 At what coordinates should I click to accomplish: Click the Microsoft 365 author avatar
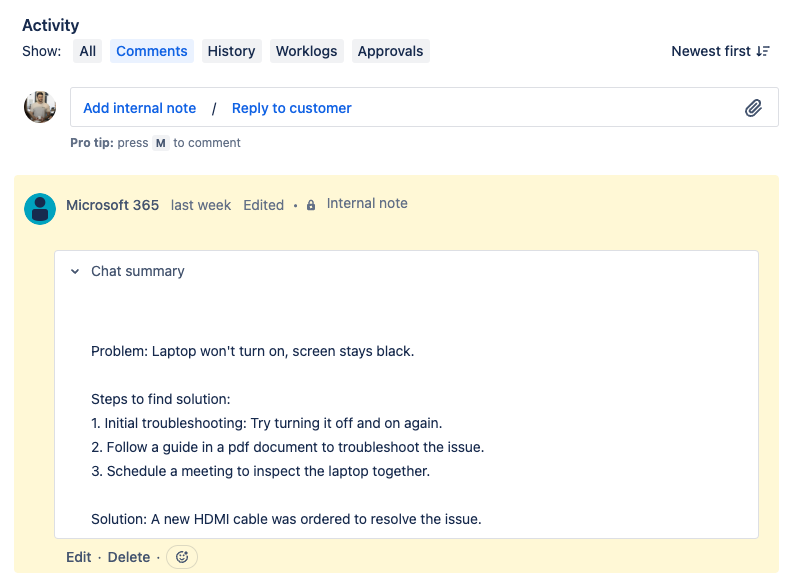tap(40, 209)
